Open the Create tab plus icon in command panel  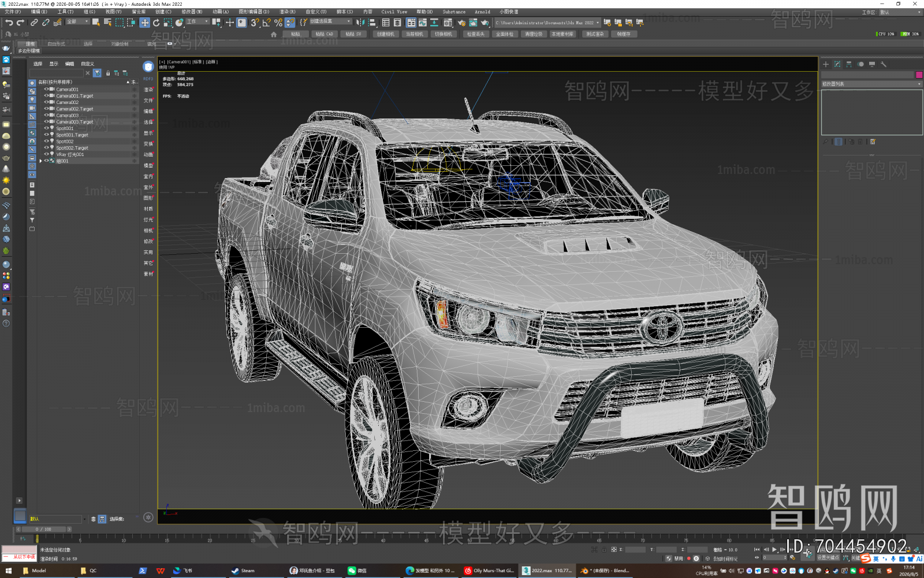click(x=826, y=64)
